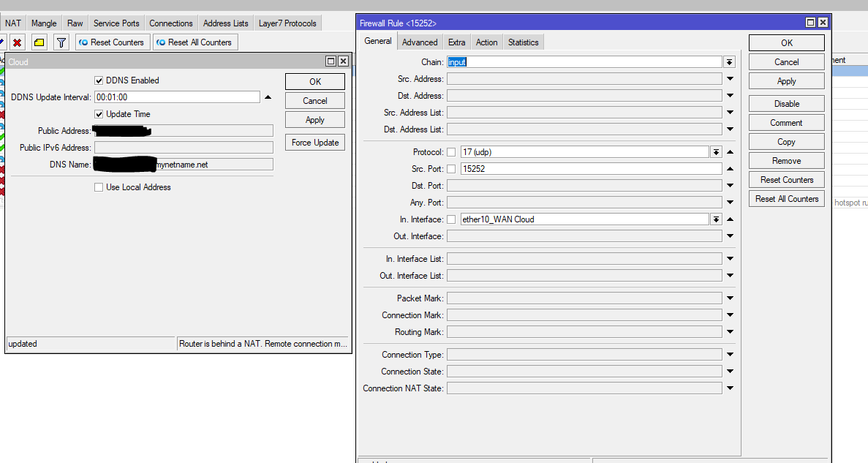The width and height of the screenshot is (868, 463).
Task: Switch to Statistics tab in Firewall Rule
Action: pyautogui.click(x=523, y=42)
